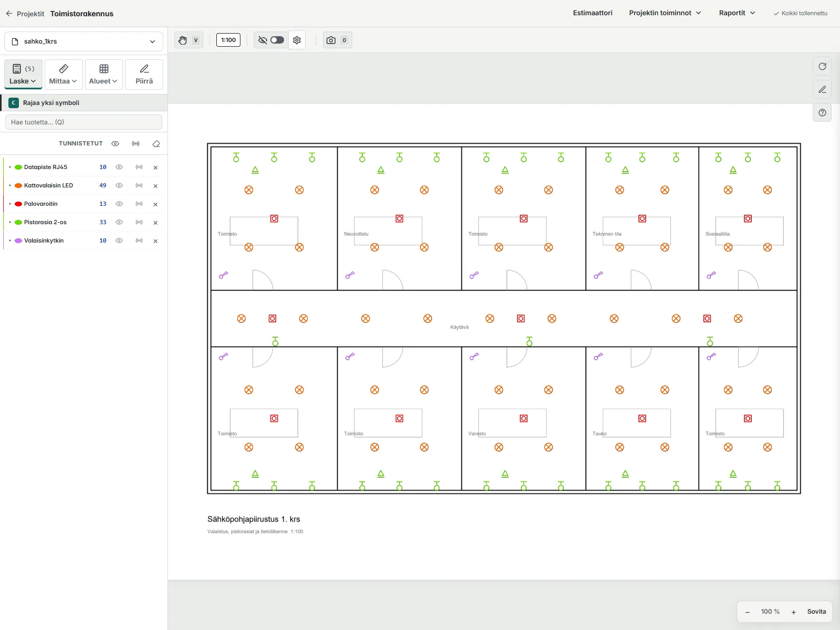Click the camera snapshot icon
840x630 pixels.
pos(331,40)
